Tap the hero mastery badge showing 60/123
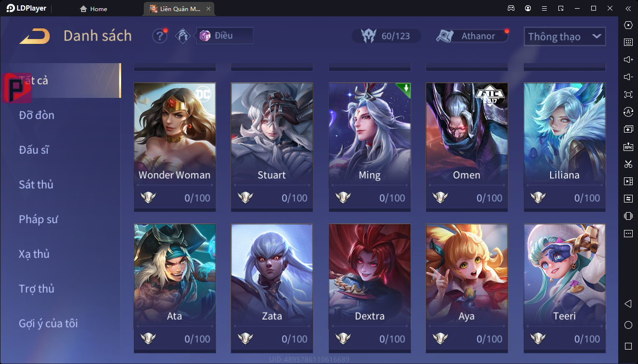Image resolution: width=638 pixels, height=364 pixels. coord(386,36)
